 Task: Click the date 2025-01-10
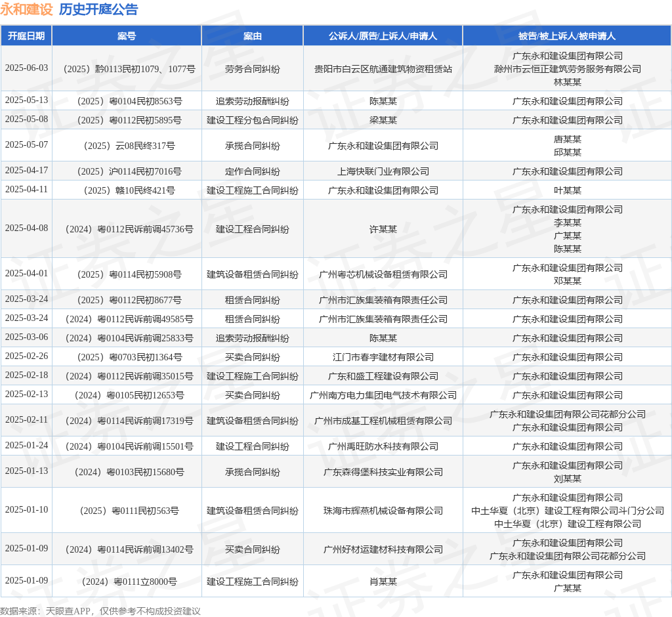26,510
